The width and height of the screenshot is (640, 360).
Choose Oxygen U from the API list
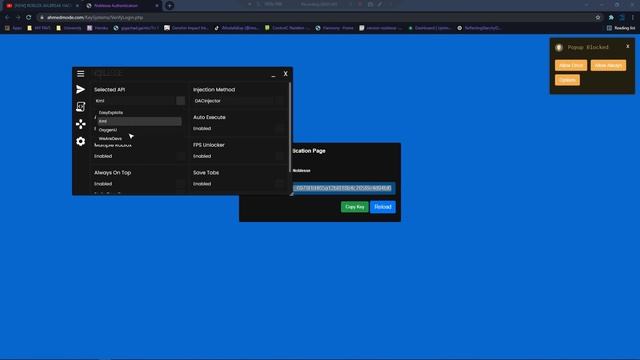pyautogui.click(x=140, y=130)
